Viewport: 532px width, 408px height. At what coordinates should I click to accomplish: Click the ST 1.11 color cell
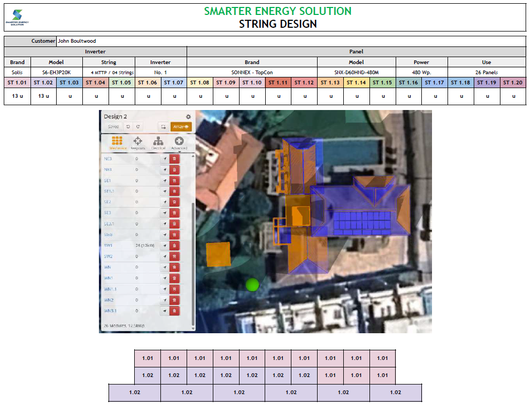click(278, 83)
